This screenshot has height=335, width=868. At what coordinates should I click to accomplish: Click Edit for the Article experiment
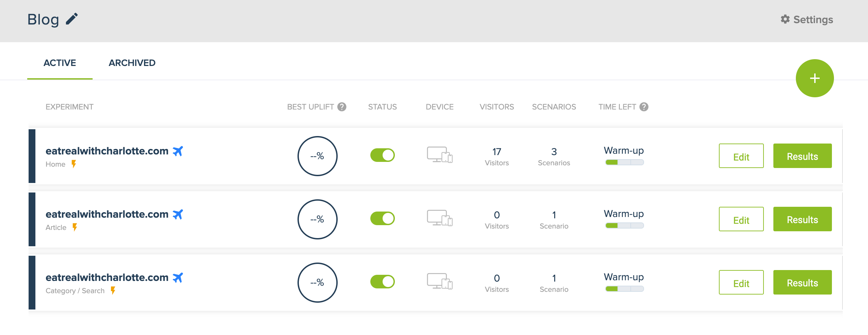pyautogui.click(x=741, y=219)
